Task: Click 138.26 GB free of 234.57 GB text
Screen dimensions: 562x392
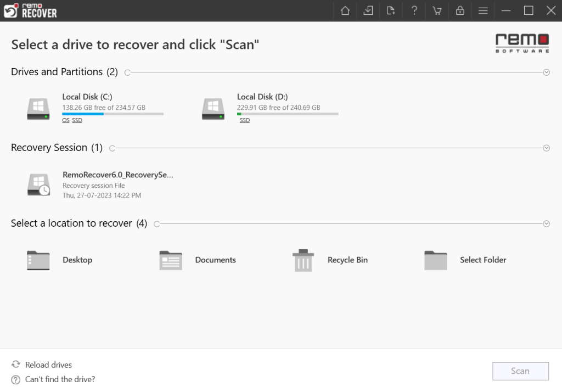Action: [104, 108]
